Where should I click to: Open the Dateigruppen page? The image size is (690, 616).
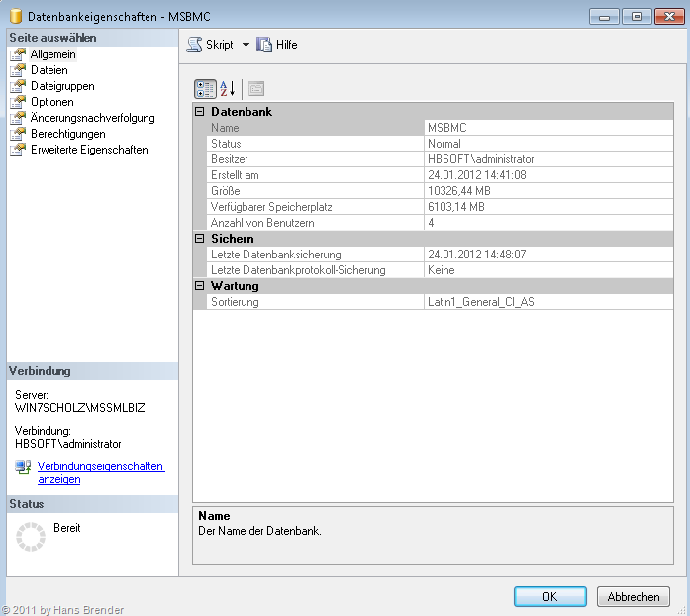tap(61, 86)
